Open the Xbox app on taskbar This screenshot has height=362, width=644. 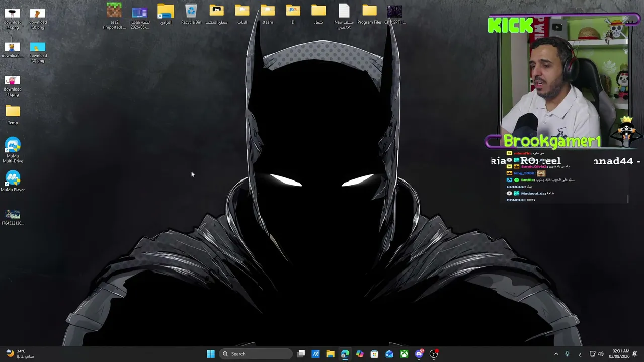click(x=404, y=354)
